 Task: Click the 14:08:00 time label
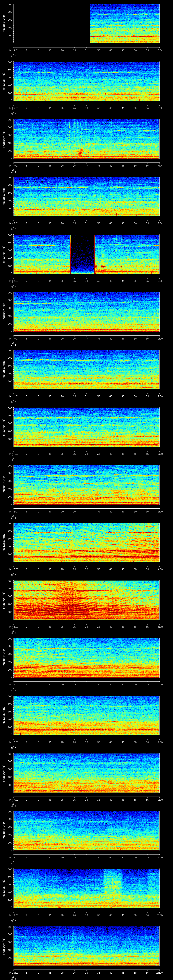tap(13, 281)
